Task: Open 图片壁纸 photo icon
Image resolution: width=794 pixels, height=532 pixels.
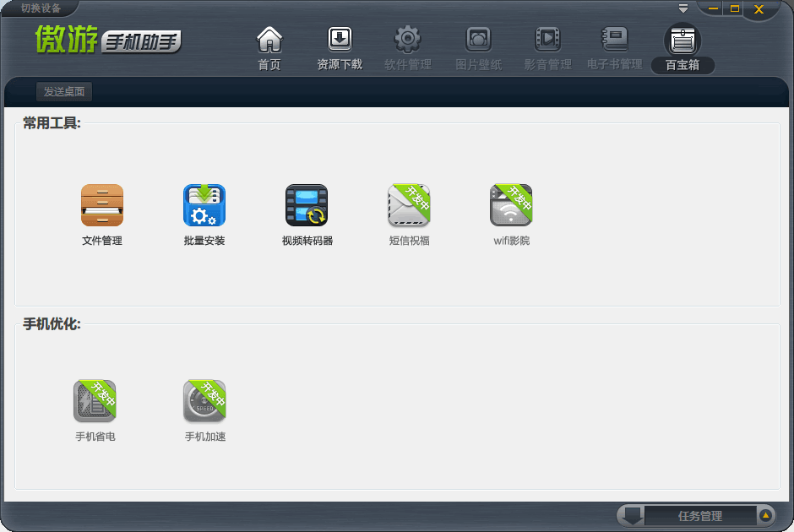Action: click(x=479, y=40)
